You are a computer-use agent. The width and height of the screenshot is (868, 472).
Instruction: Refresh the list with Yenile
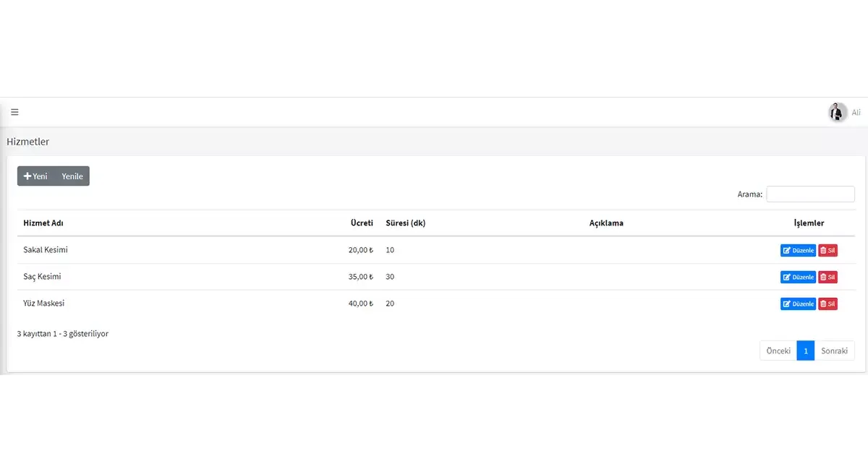72,176
